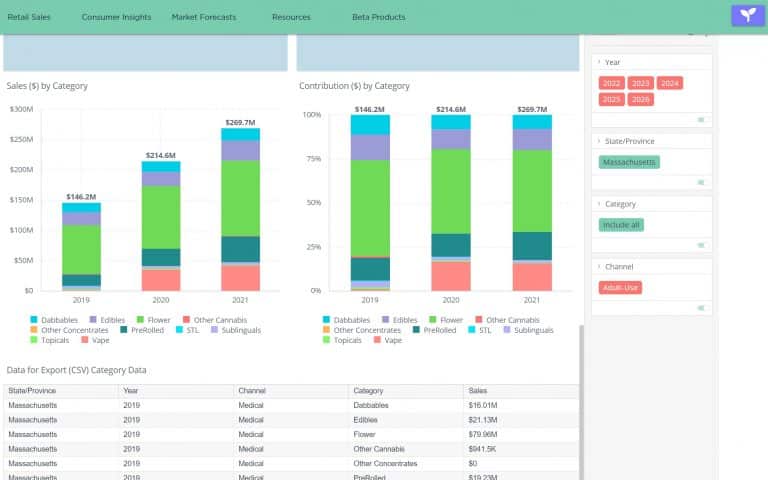Viewport: 768px width, 480px height.
Task: Click the toggle icon in the Year filter panel
Action: click(701, 119)
